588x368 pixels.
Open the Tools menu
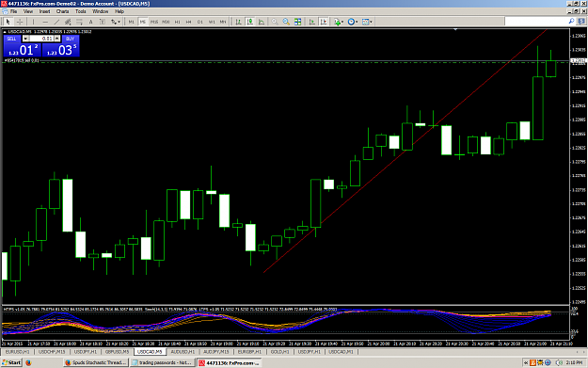tap(81, 11)
